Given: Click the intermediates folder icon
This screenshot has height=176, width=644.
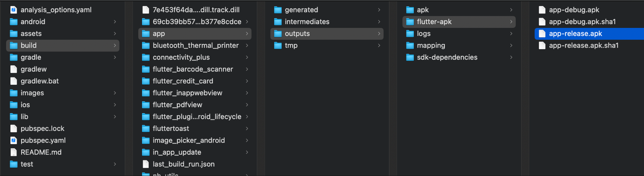Looking at the screenshot, I should tap(278, 22).
